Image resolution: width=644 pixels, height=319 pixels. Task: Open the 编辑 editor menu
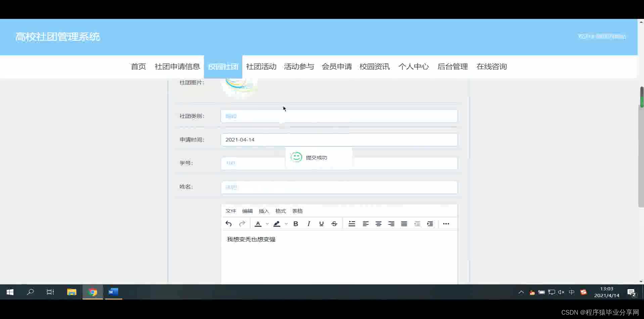tap(247, 211)
